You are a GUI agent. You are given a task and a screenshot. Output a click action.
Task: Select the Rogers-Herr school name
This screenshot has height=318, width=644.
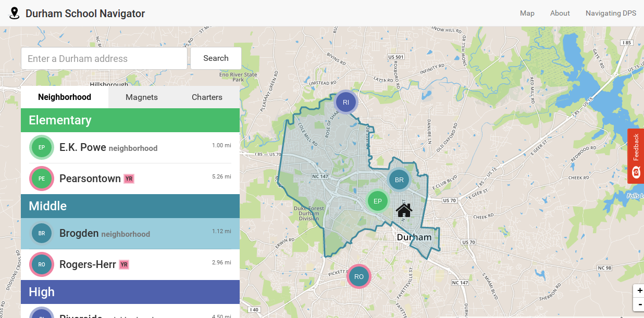88,264
